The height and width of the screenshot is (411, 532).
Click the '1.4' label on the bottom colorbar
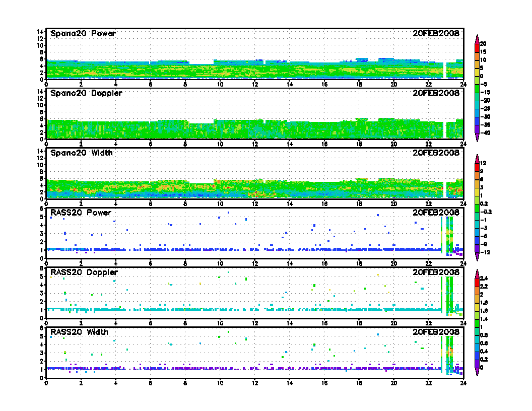click(x=484, y=319)
